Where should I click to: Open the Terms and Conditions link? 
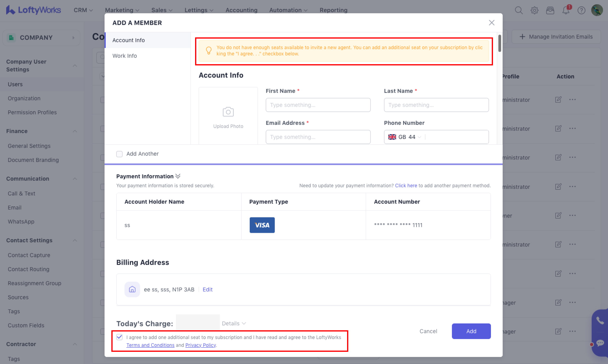coord(150,345)
